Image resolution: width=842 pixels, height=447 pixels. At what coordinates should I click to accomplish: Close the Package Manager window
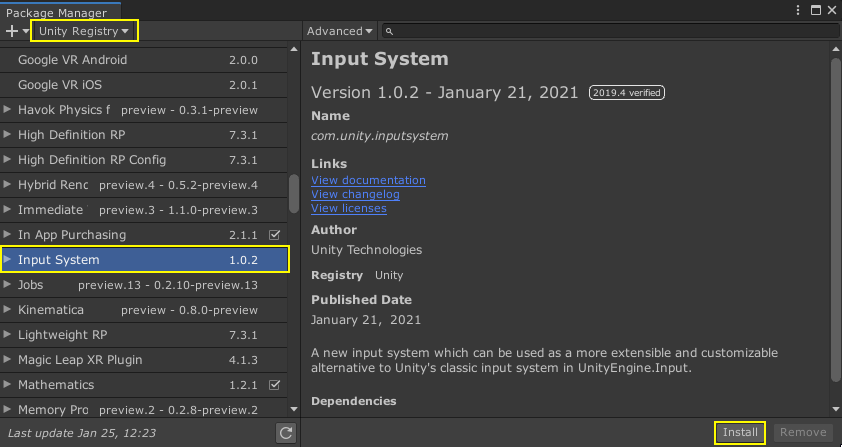pos(832,10)
